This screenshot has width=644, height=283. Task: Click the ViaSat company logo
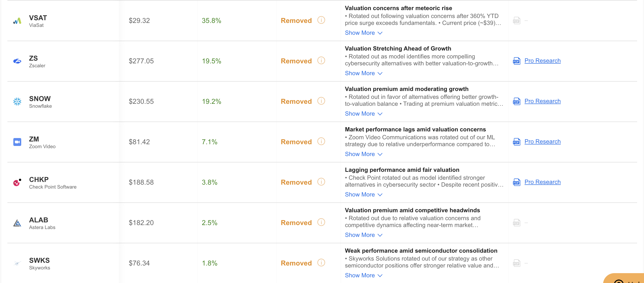[17, 20]
